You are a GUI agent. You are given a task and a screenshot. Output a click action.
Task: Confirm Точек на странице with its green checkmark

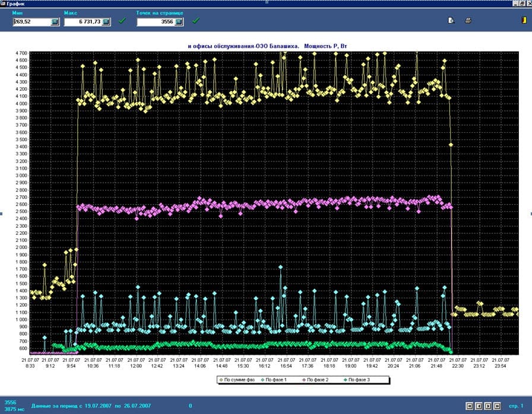click(x=195, y=21)
